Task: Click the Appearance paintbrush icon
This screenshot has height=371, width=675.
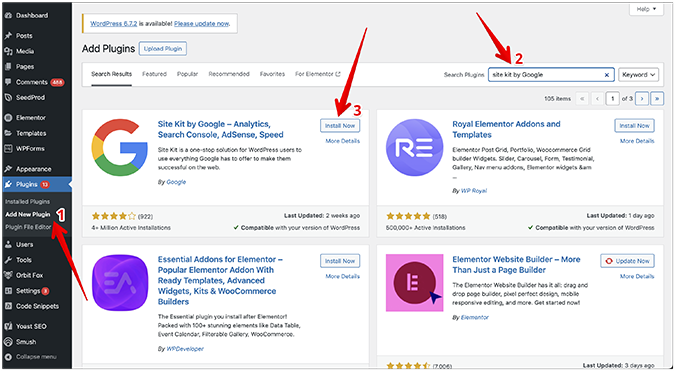Action: click(7, 169)
